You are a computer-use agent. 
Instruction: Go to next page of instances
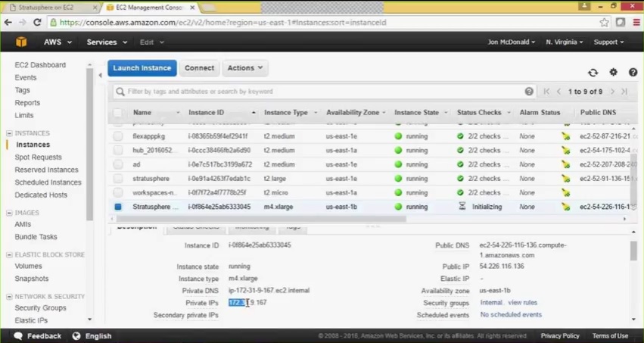pyautogui.click(x=612, y=92)
